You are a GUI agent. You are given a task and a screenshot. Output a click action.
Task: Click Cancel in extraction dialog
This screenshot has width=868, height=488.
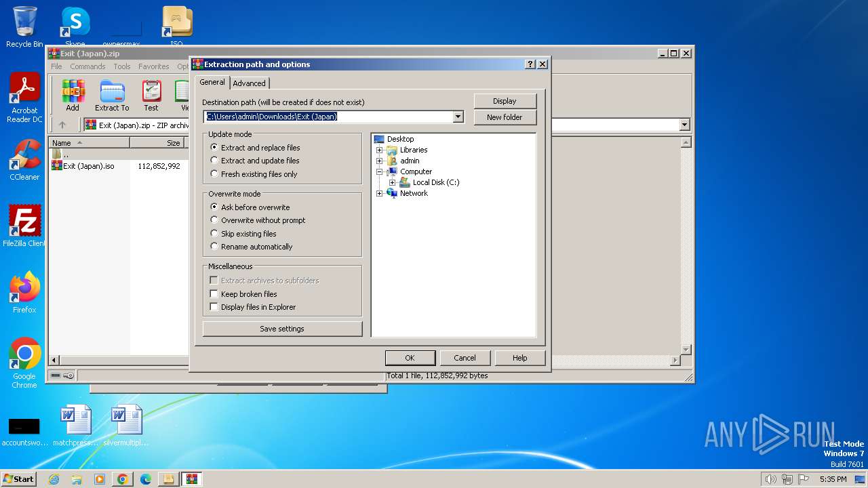465,358
